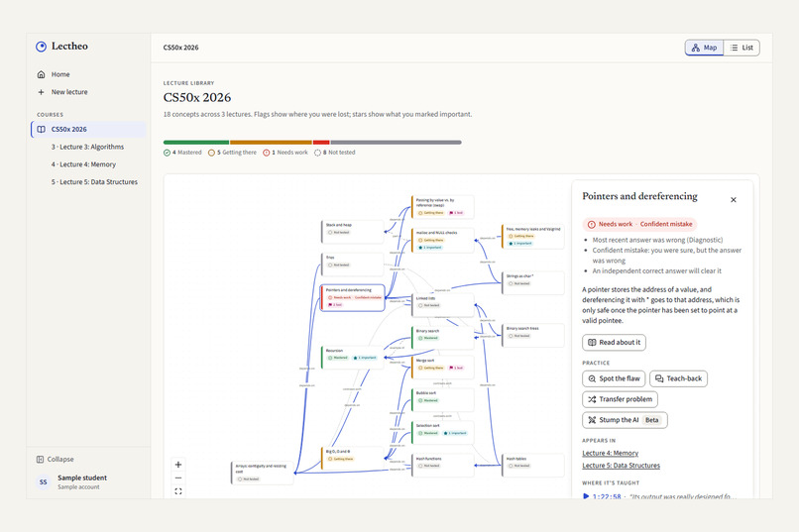Select the malloc and NULL checks node
Screen dimensions: 799x532
[443, 241]
